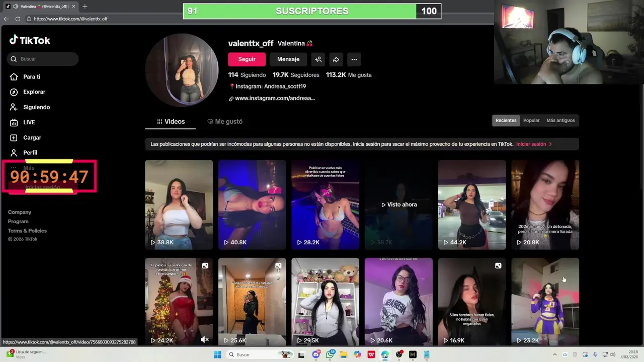
Task: Open the TikTok logo home link
Action: click(30, 40)
